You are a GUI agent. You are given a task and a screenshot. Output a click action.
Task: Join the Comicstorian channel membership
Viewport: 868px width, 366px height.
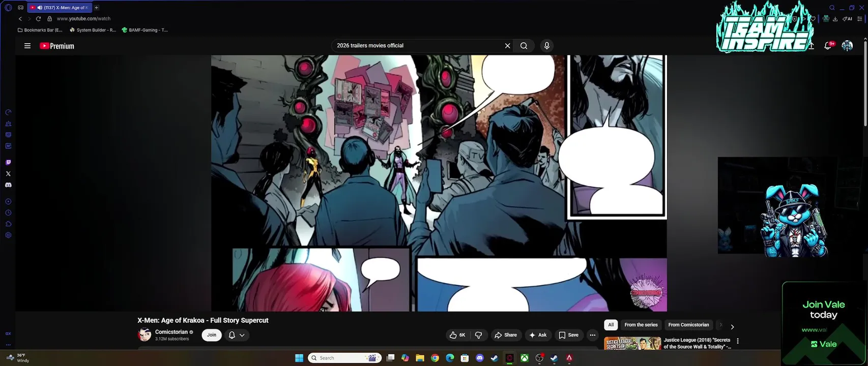[212, 335]
